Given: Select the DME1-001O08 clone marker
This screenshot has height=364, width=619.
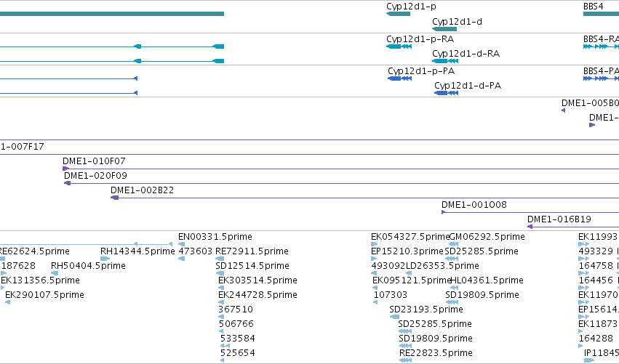Looking at the screenshot, I should (443, 212).
